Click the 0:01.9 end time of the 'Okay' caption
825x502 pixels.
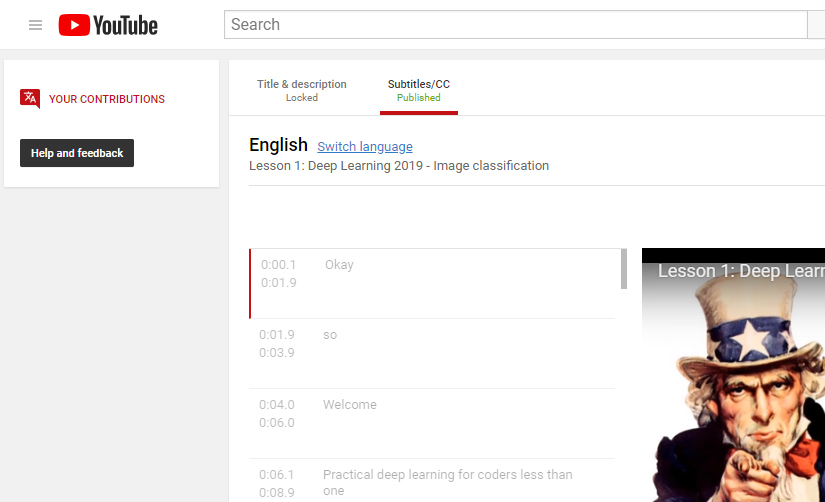click(x=279, y=283)
